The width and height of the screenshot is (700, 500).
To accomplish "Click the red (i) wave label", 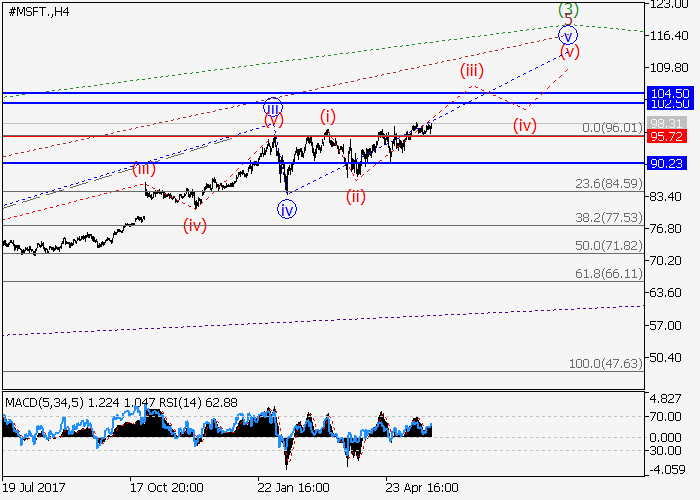I will [328, 116].
